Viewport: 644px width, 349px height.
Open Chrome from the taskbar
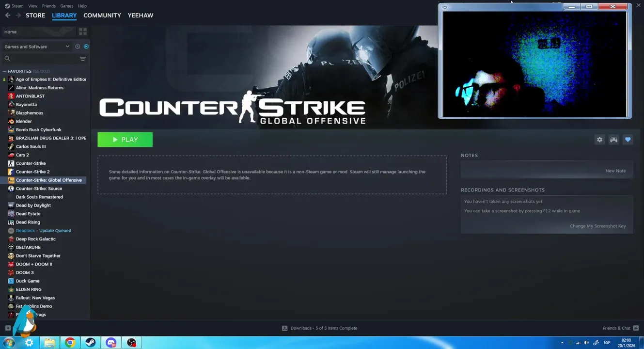pos(70,343)
